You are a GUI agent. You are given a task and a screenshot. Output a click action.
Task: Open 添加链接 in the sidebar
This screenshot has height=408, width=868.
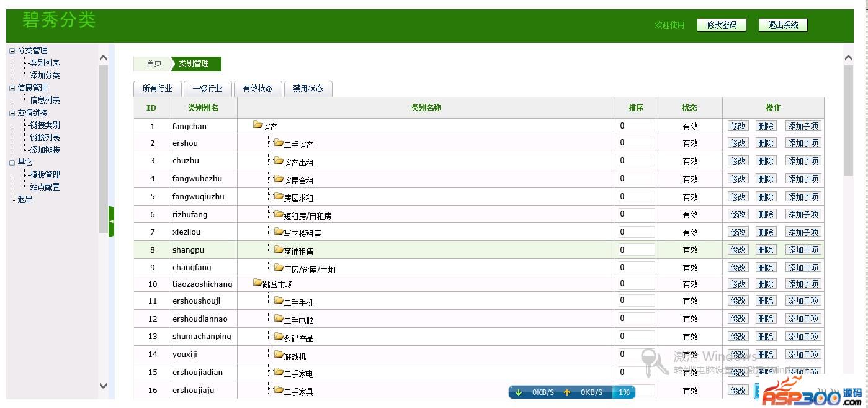click(45, 150)
